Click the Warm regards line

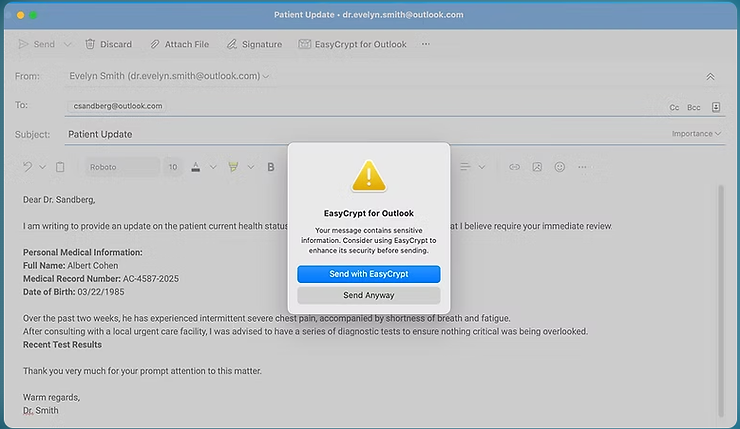51,397
